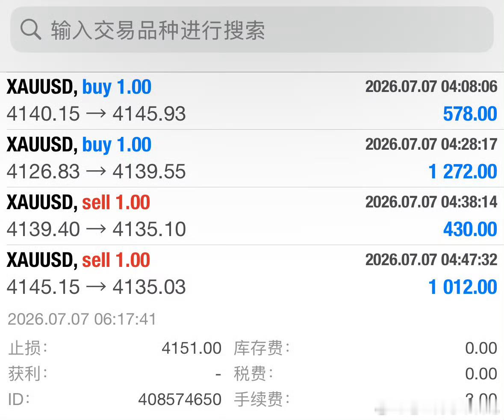Select the 1 012.00 profit value

pyautogui.click(x=463, y=287)
